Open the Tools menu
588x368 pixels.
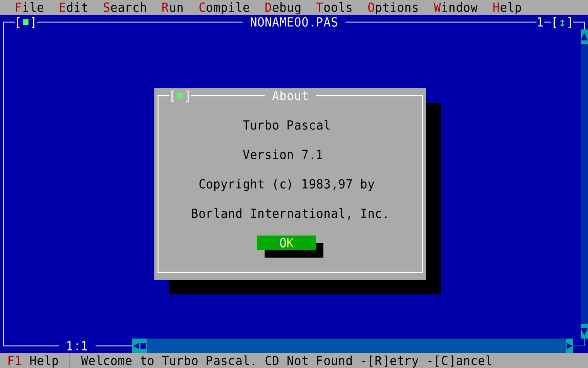pos(334,7)
